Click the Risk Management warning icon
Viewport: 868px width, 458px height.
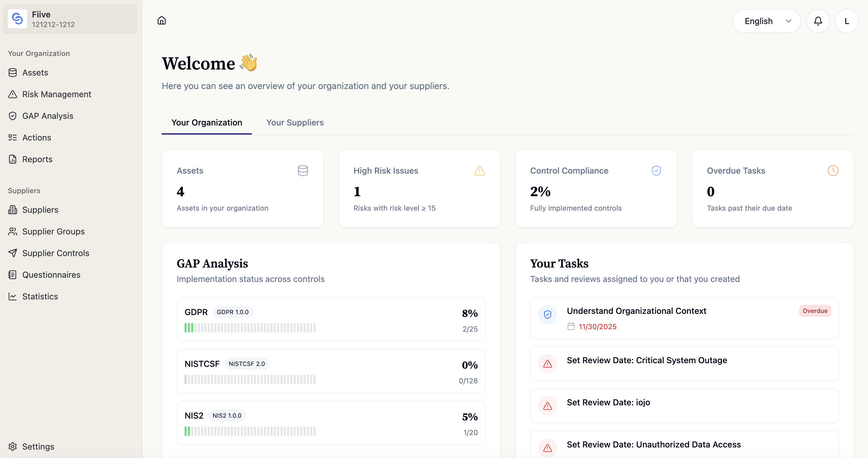(x=12, y=94)
